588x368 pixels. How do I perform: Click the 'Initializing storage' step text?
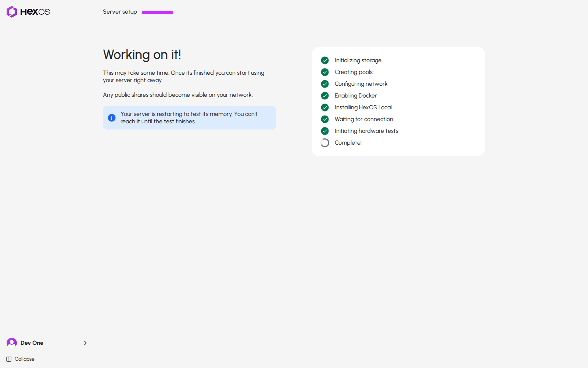pyautogui.click(x=358, y=60)
